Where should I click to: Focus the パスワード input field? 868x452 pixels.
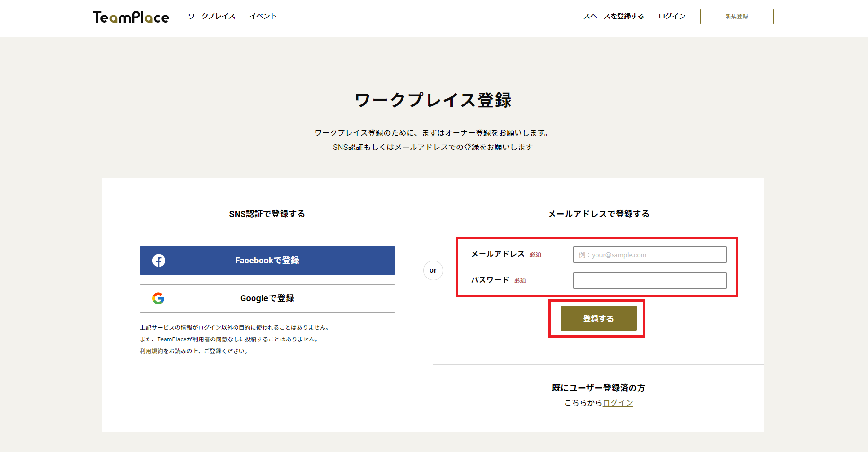[x=650, y=281]
